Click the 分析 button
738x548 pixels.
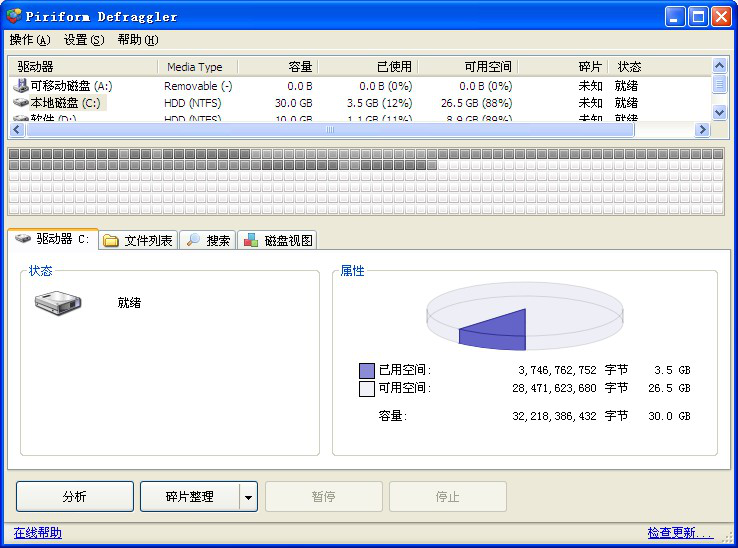tap(75, 496)
